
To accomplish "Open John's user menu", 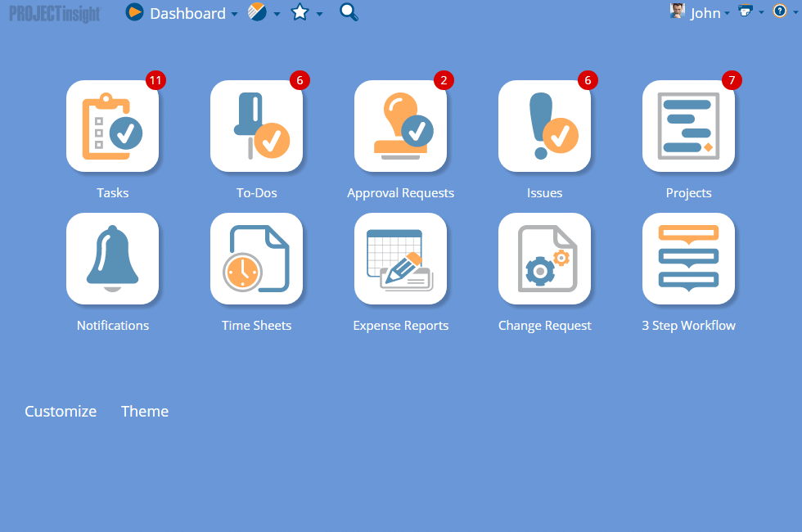I will (x=705, y=13).
